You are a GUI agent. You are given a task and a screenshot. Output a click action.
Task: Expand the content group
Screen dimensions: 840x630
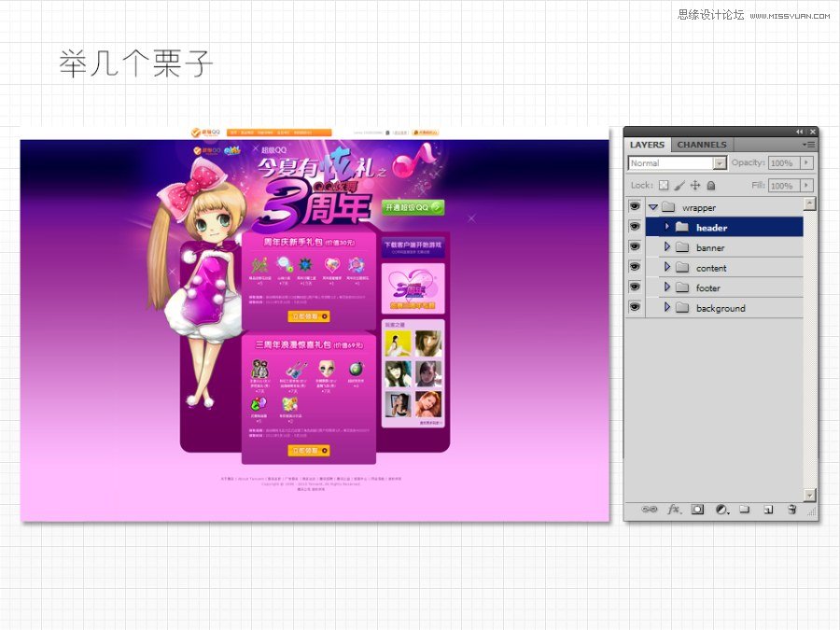667,267
